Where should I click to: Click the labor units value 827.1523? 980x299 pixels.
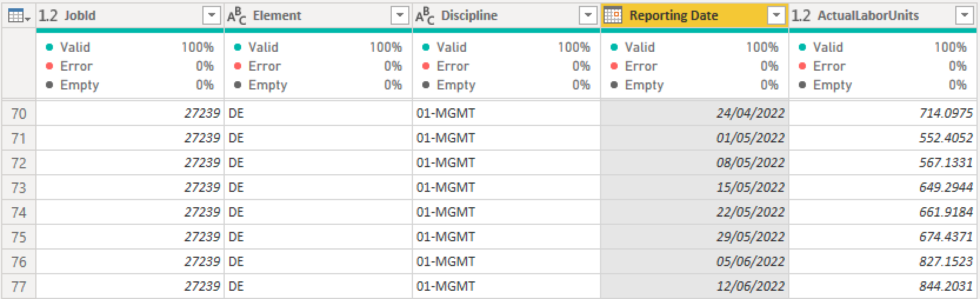click(x=883, y=261)
